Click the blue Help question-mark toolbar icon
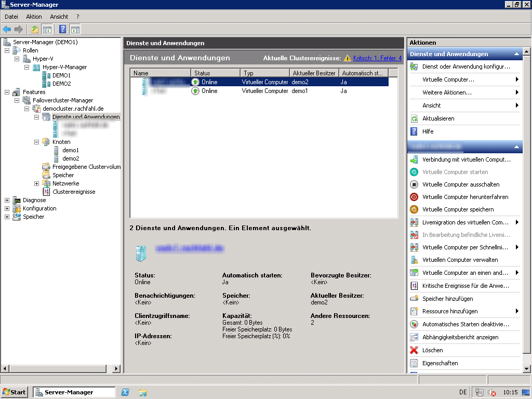This screenshot has width=532, height=399. [x=63, y=30]
